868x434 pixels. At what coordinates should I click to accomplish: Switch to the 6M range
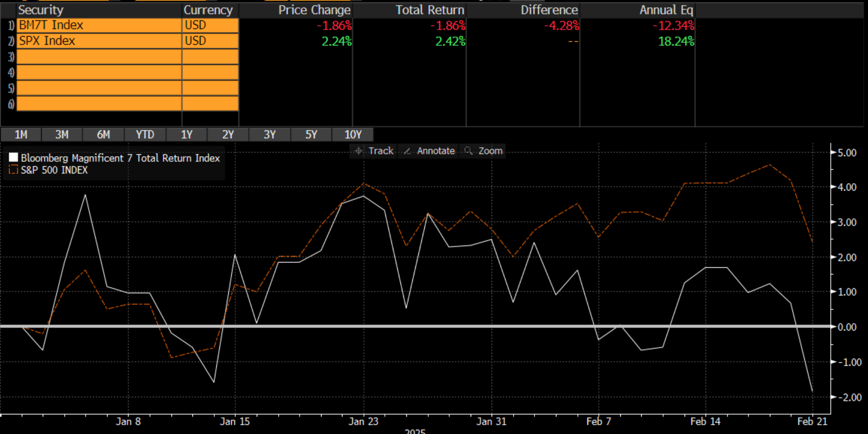tap(103, 135)
